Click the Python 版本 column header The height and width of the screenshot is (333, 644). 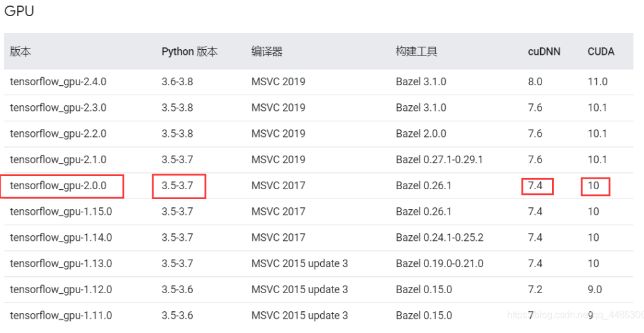190,52
